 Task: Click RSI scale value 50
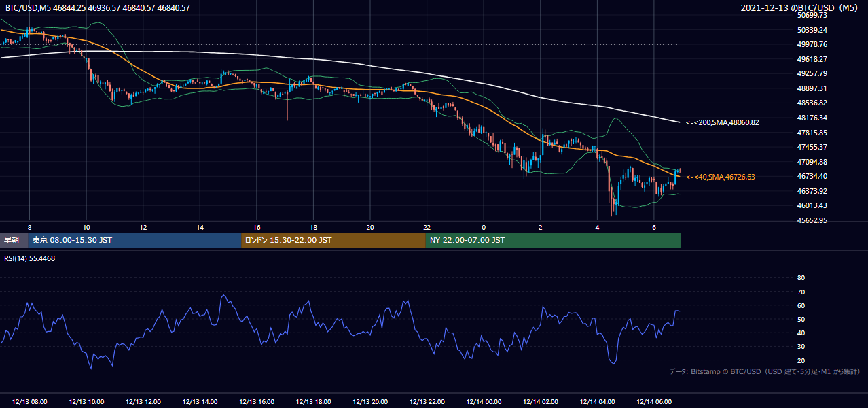[801, 319]
